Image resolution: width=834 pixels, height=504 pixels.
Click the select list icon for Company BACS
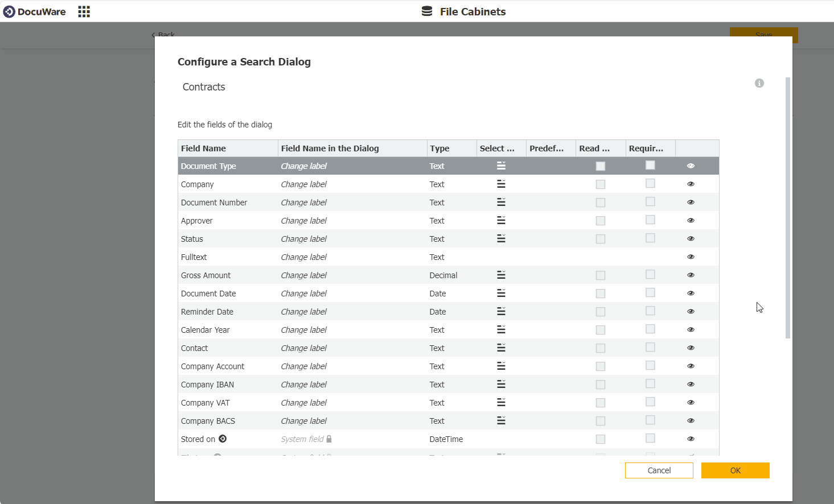[500, 420]
